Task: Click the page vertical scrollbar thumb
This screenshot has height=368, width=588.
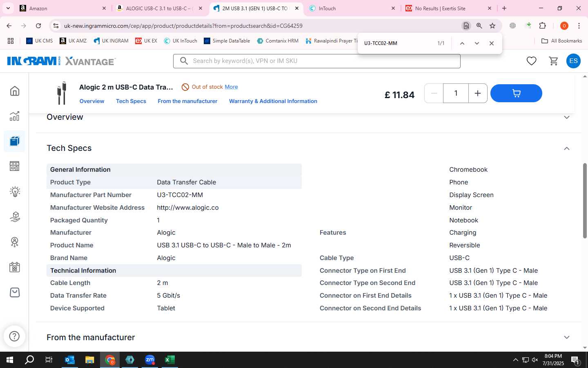Action: (585, 200)
